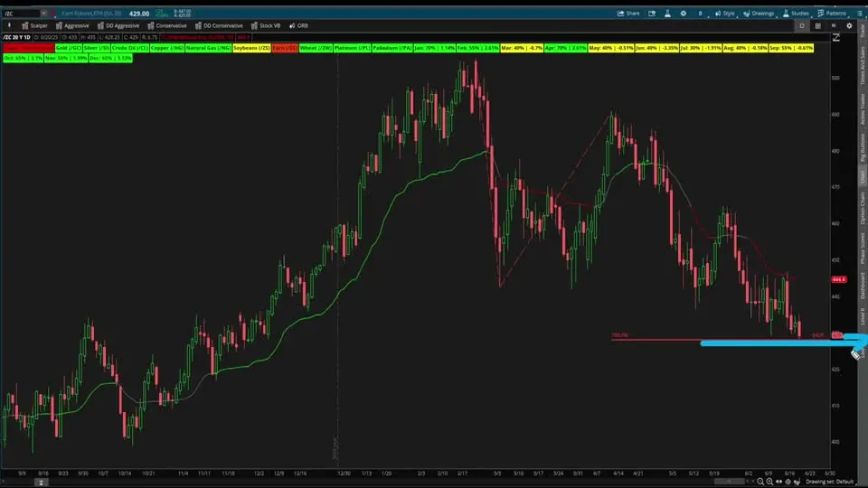Viewport: 868px width, 488px height.
Task: Click the Gold (/GC) label
Action: (x=68, y=48)
